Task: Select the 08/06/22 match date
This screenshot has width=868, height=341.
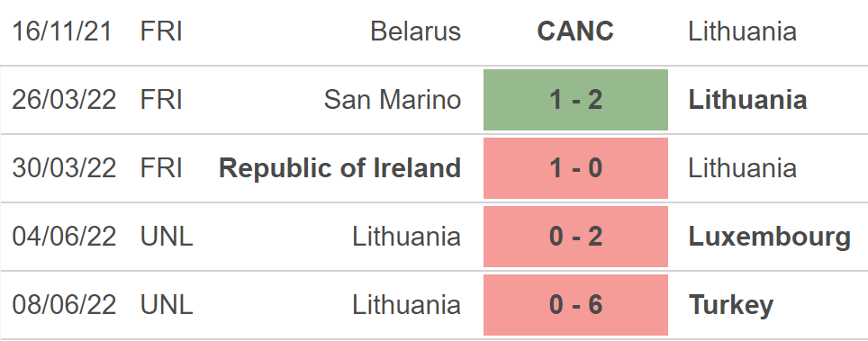Action: [x=64, y=305]
